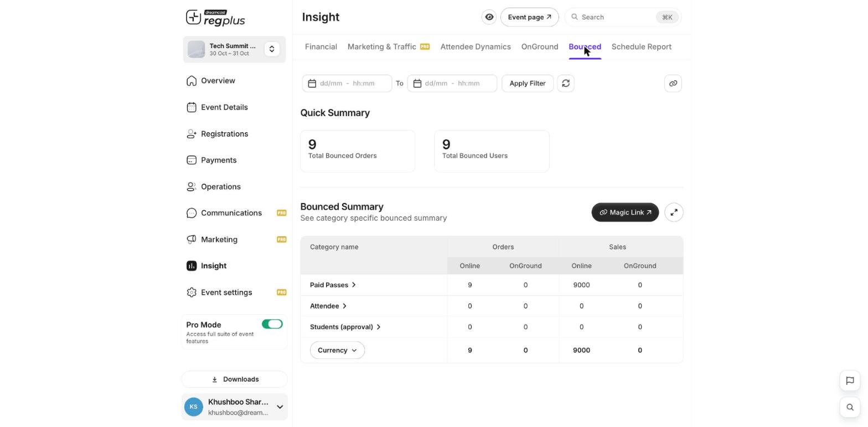Click the Registrations user icon
The width and height of the screenshot is (868, 427).
tap(192, 134)
